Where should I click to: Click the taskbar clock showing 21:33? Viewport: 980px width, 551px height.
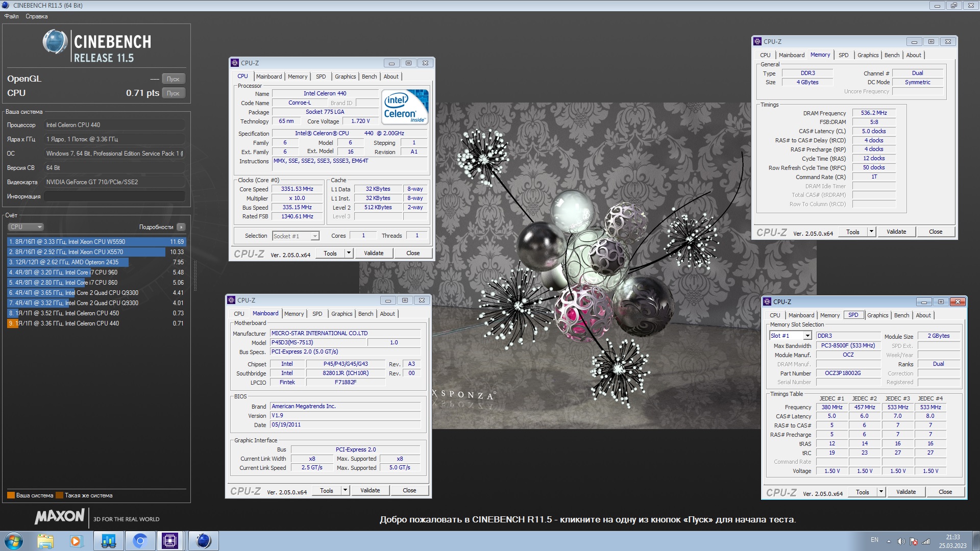(952, 541)
